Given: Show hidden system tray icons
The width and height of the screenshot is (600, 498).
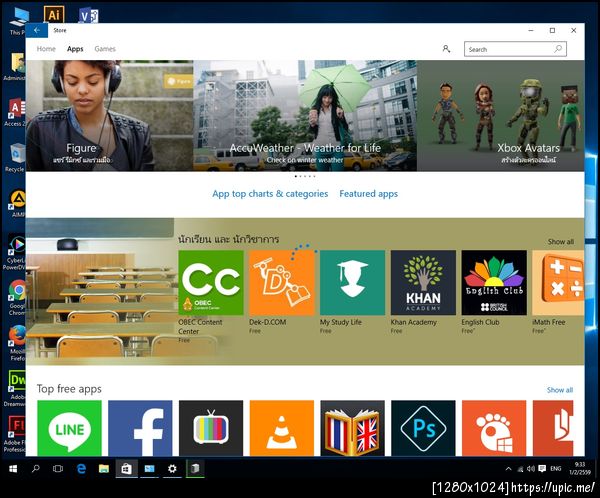Looking at the screenshot, I should pos(509,469).
